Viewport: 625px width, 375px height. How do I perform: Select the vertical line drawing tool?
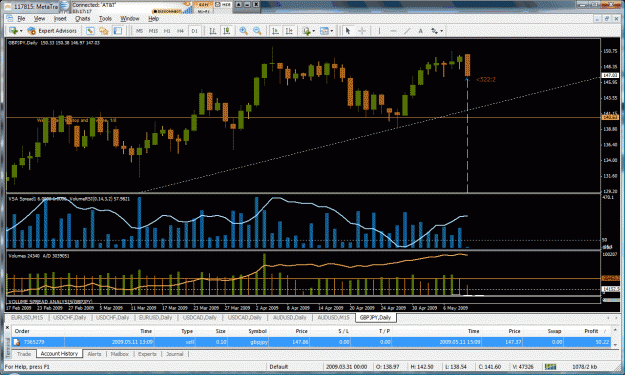pyautogui.click(x=379, y=31)
